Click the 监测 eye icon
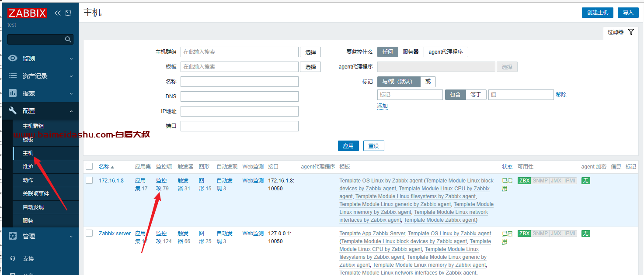Image resolution: width=644 pixels, height=275 pixels. [13, 58]
